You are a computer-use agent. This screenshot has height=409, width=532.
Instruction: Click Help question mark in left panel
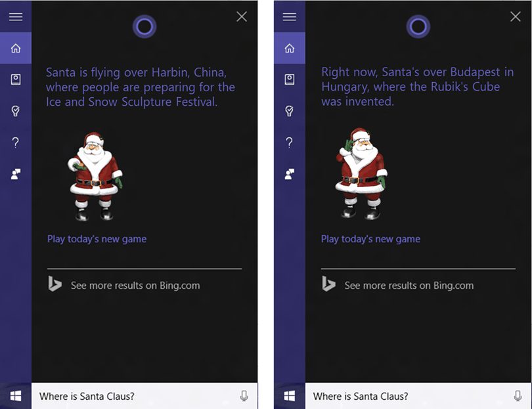pos(16,142)
